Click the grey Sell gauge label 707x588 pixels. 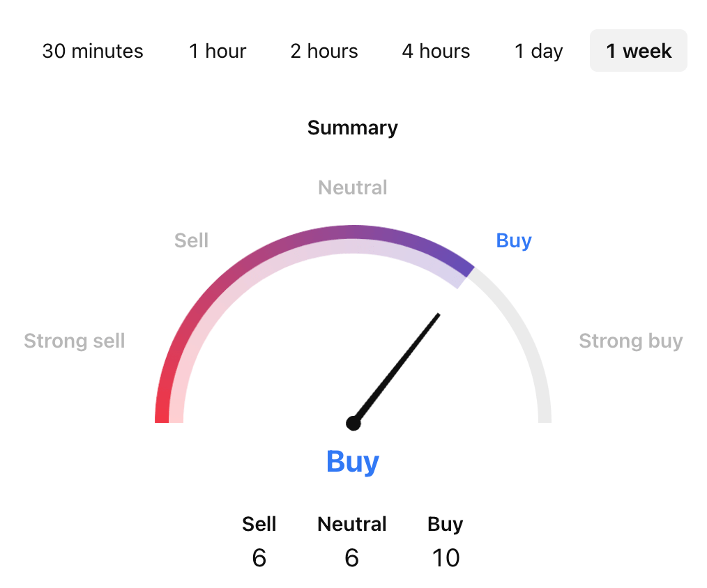(191, 240)
